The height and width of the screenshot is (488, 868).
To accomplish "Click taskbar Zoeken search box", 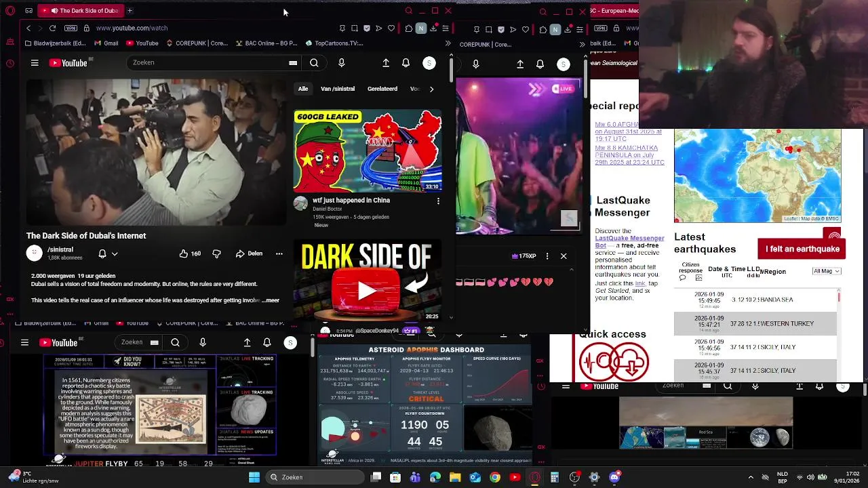I will [x=314, y=477].
